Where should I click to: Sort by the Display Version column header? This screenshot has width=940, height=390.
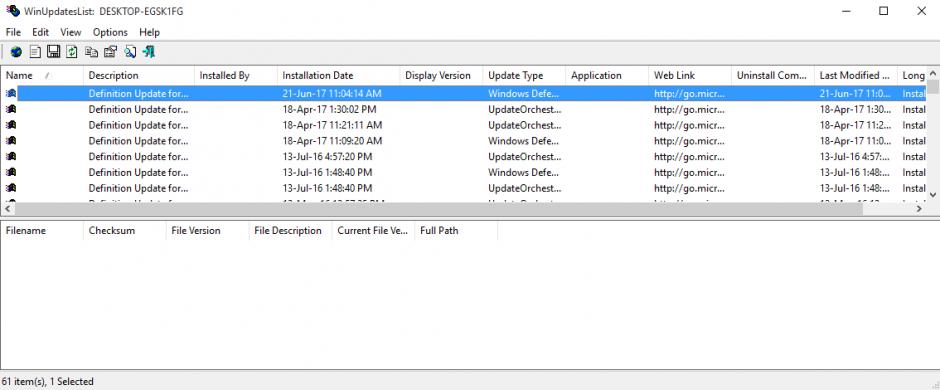pos(441,75)
